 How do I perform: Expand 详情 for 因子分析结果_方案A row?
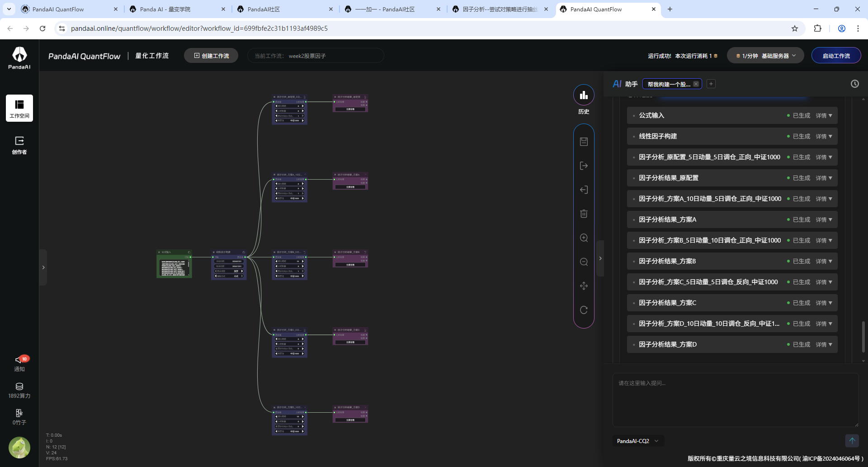[824, 219]
